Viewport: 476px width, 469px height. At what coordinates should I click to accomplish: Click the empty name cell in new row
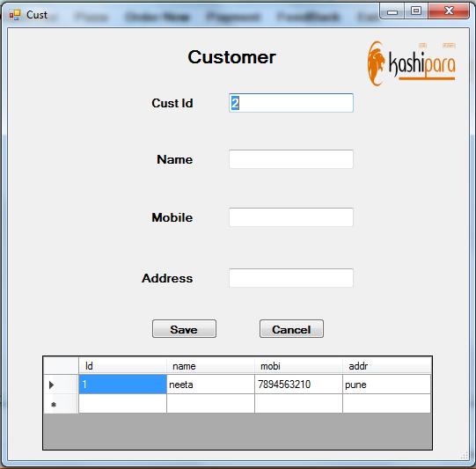pos(210,404)
